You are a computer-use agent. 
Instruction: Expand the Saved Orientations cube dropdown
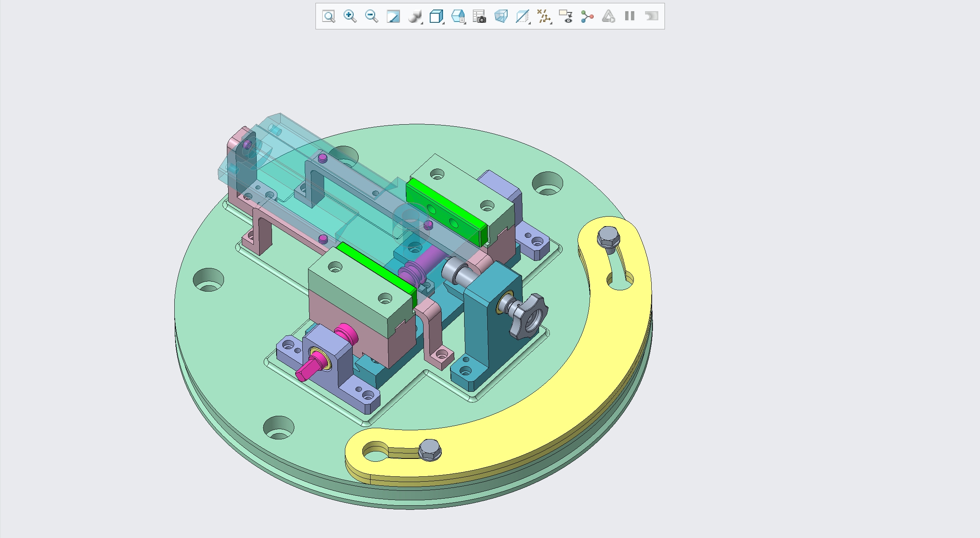pyautogui.click(x=436, y=17)
